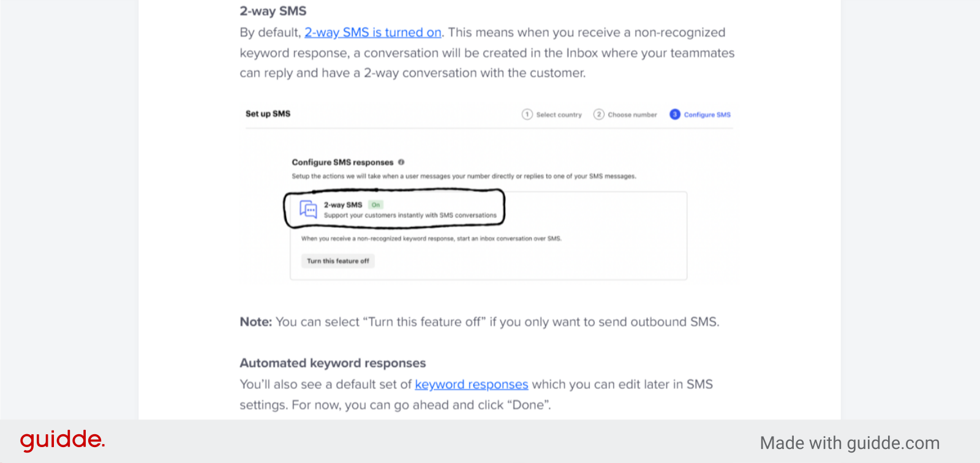Click Made with guidde.com text

[x=850, y=442]
